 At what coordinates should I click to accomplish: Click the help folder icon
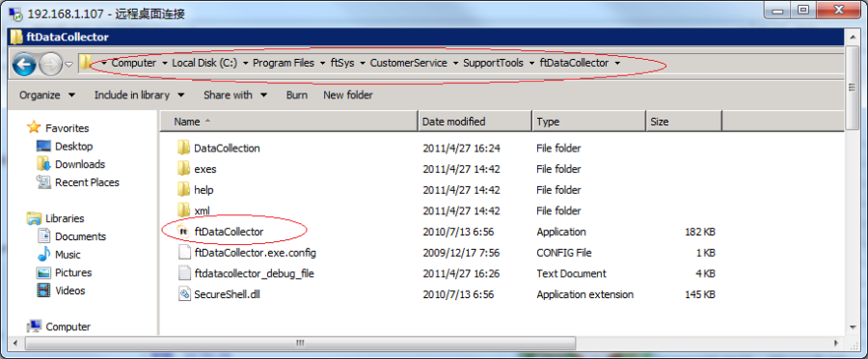(x=184, y=190)
